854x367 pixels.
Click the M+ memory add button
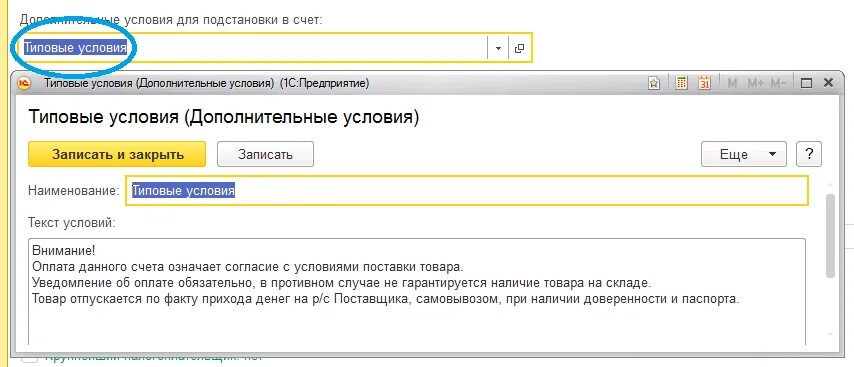pyautogui.click(x=755, y=83)
